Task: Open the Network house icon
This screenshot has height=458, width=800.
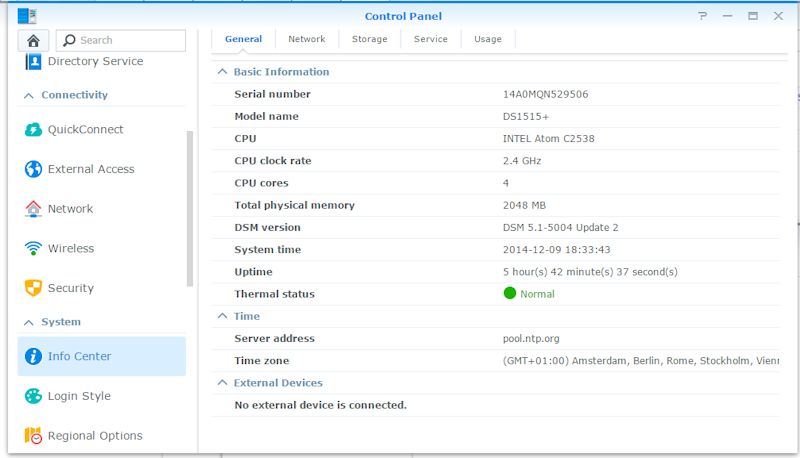Action: (x=33, y=209)
